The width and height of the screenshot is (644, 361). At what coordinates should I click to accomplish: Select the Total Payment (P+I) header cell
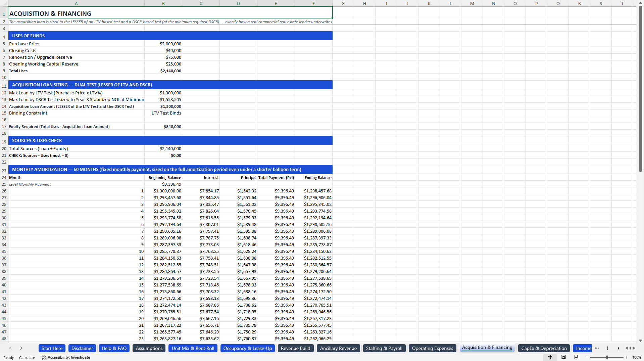pos(276,178)
